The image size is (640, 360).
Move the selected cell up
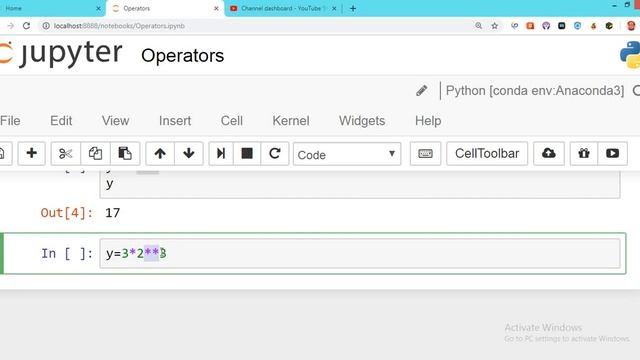tap(160, 153)
